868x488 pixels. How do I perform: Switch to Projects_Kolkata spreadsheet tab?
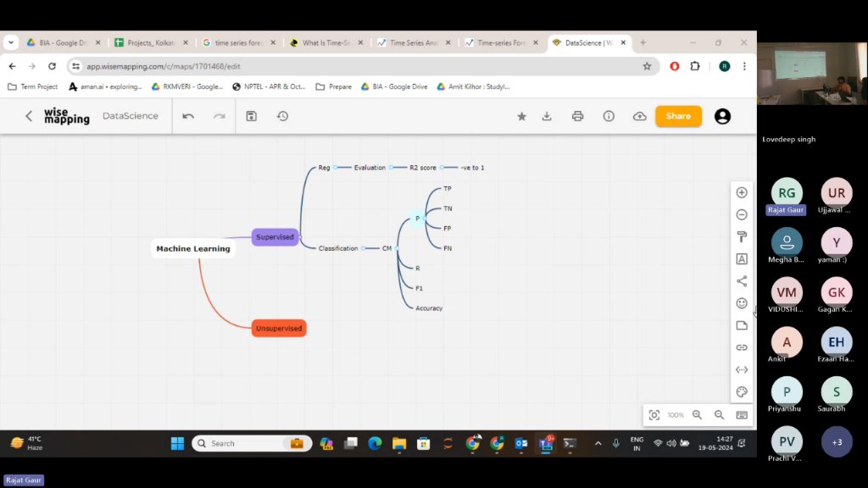tap(151, 42)
